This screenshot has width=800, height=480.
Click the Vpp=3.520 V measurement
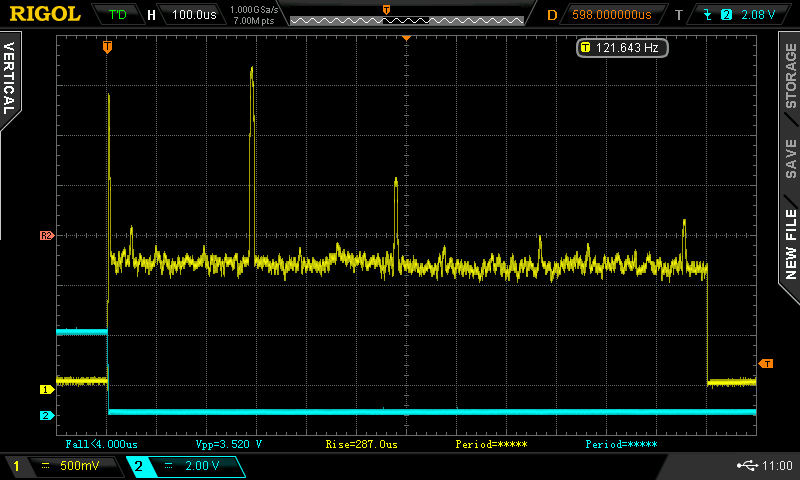[x=229, y=443]
